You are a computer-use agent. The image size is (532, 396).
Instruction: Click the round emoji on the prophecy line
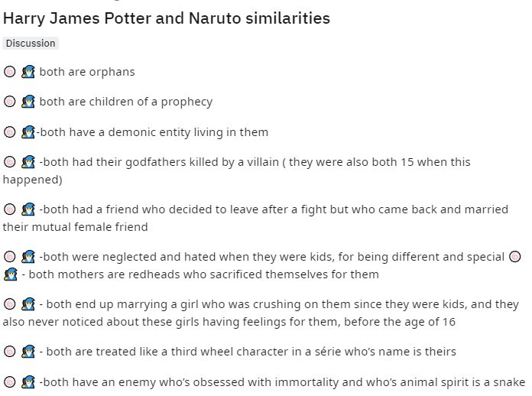[x=10, y=102]
